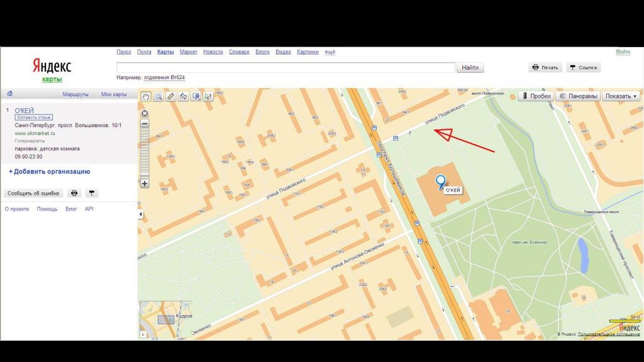644x362 pixels.
Task: Activate the 'What is here' pointer tool
Action: tap(208, 96)
